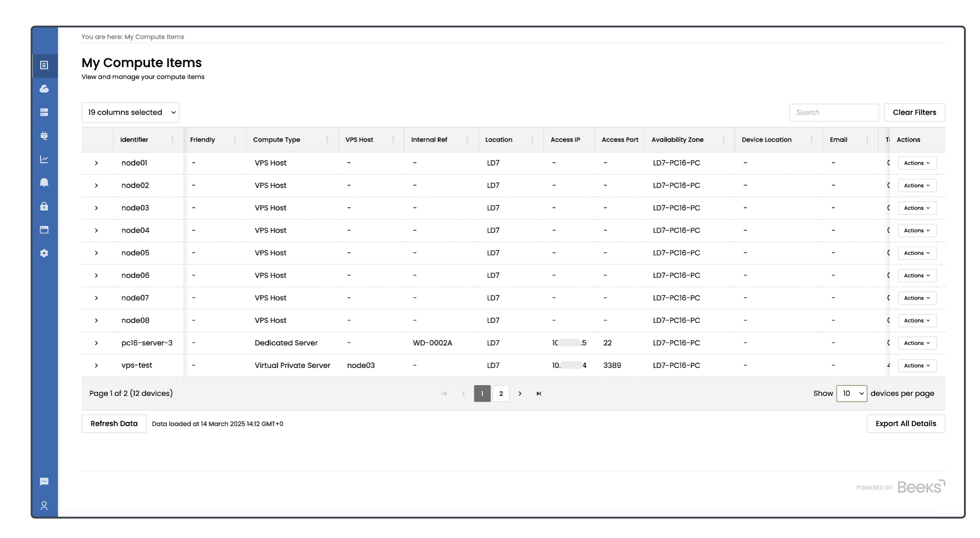Go to page 2
The width and height of the screenshot is (980, 538).
pyautogui.click(x=501, y=393)
